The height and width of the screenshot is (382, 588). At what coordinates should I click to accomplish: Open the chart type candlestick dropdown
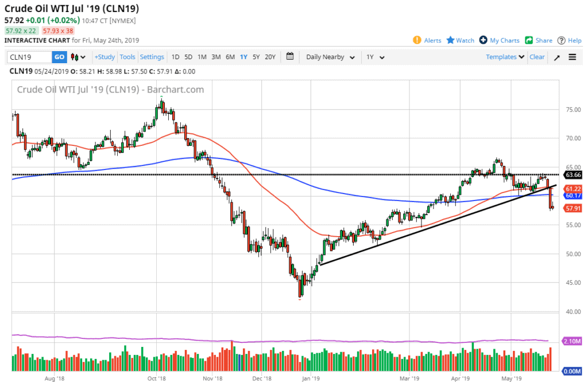point(78,57)
